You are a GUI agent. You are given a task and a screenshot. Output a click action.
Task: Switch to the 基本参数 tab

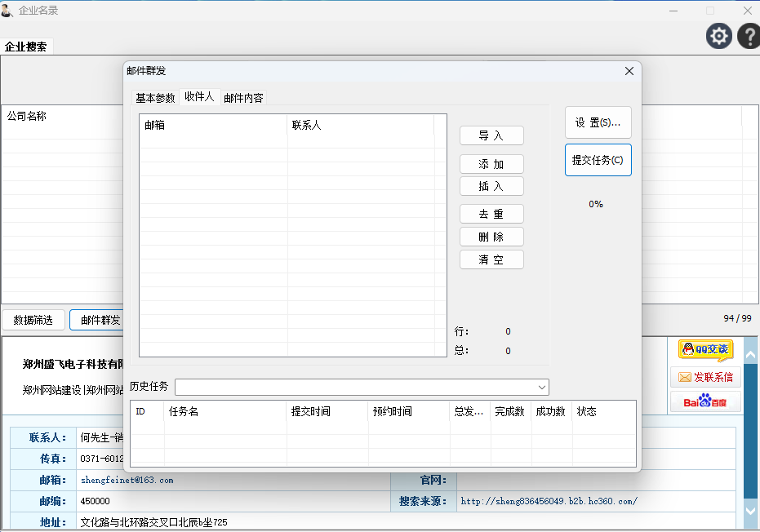pyautogui.click(x=155, y=98)
